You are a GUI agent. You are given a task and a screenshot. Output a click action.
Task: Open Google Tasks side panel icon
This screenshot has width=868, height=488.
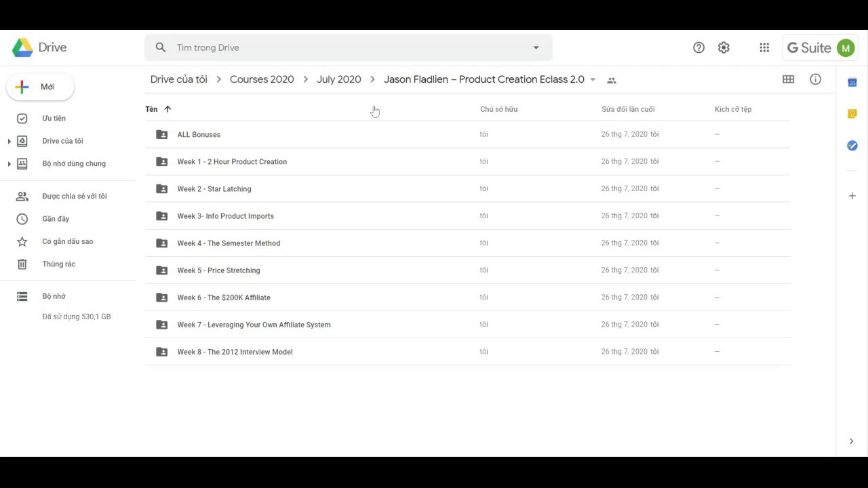[x=852, y=146]
